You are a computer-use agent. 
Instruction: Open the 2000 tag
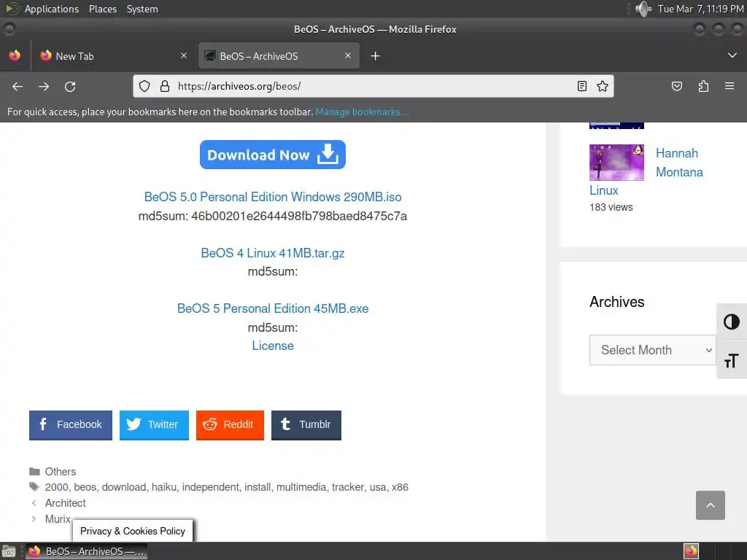(57, 487)
